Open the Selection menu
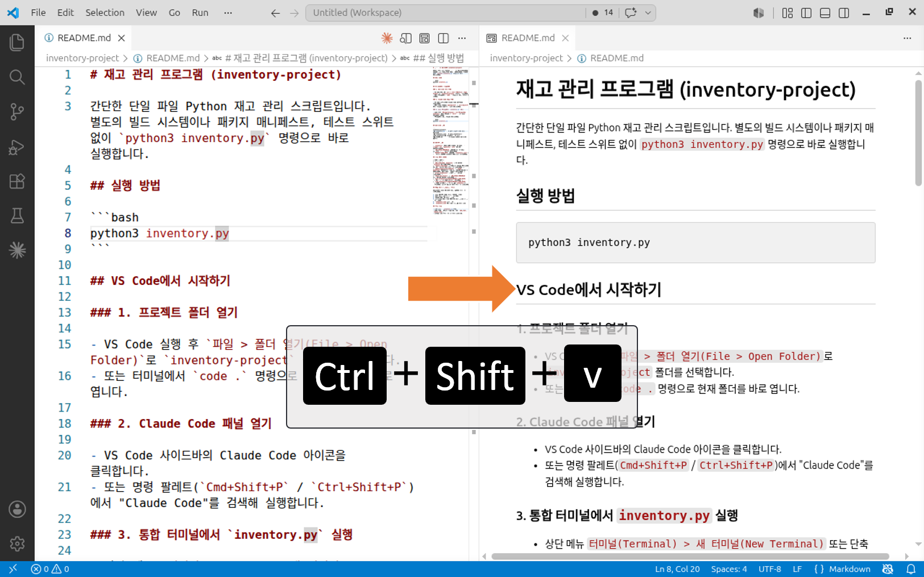The image size is (924, 577). pos(105,13)
